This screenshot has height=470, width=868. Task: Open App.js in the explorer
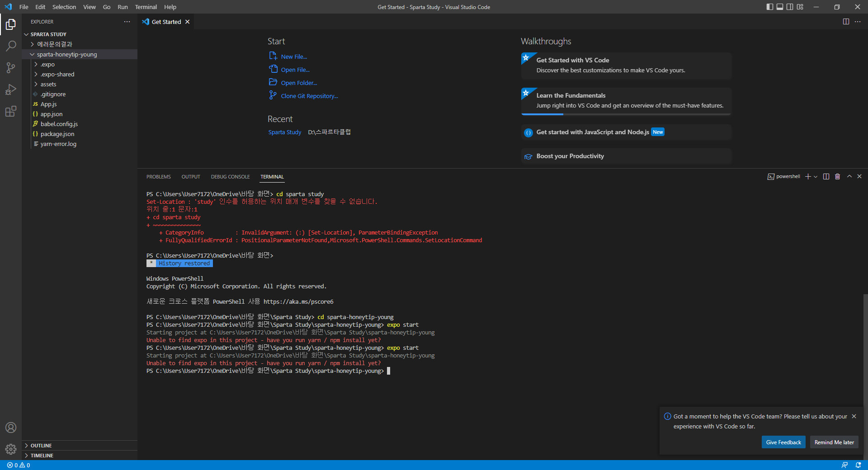pyautogui.click(x=80, y=104)
